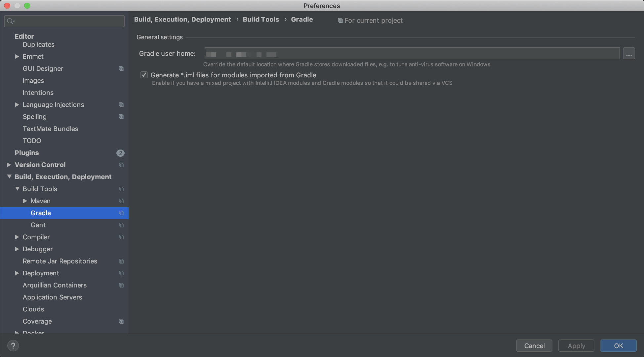This screenshot has width=644, height=357.
Task: Open the Gradle user home browse button
Action: 629,54
